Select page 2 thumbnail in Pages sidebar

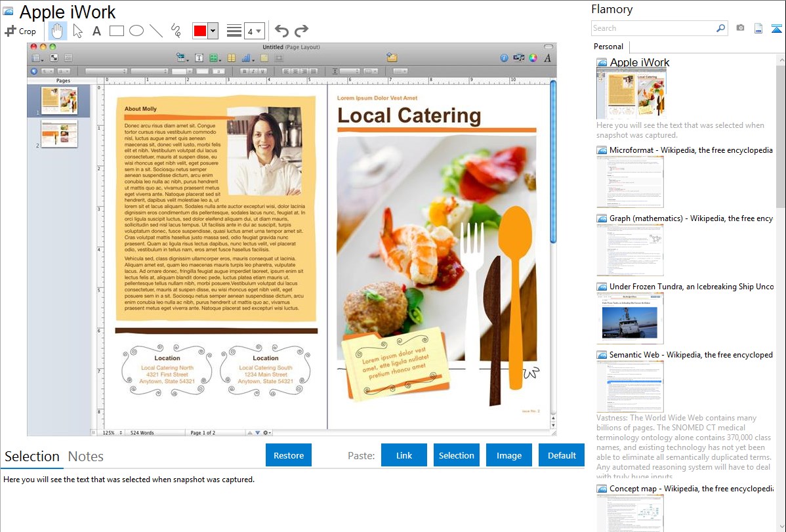coord(59,134)
